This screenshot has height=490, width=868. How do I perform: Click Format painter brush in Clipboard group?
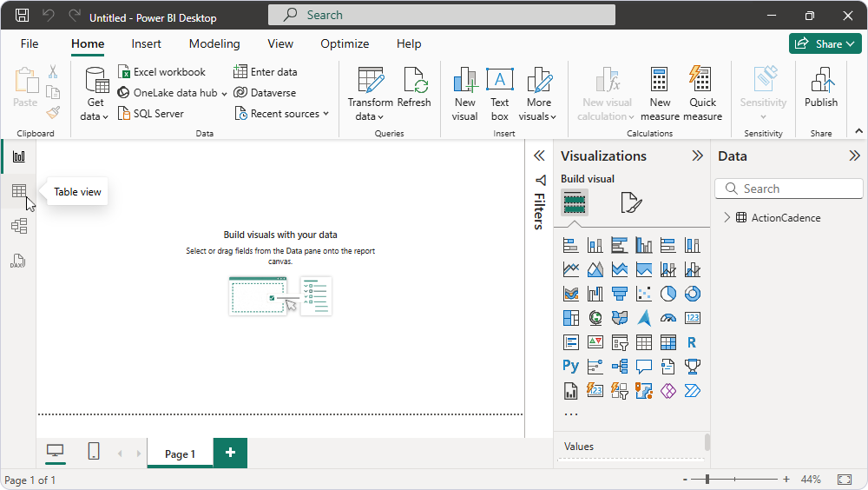pyautogui.click(x=53, y=113)
